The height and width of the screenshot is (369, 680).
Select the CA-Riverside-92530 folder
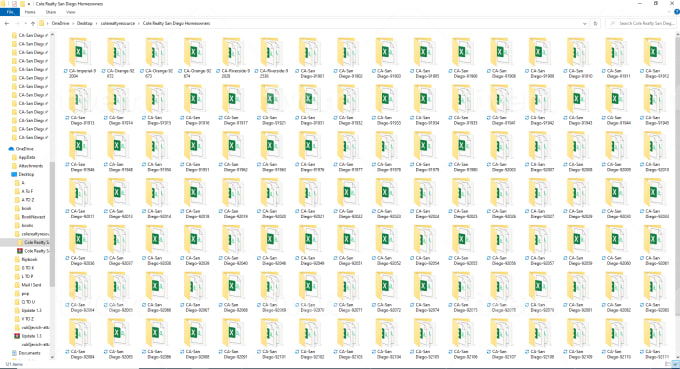(x=272, y=59)
